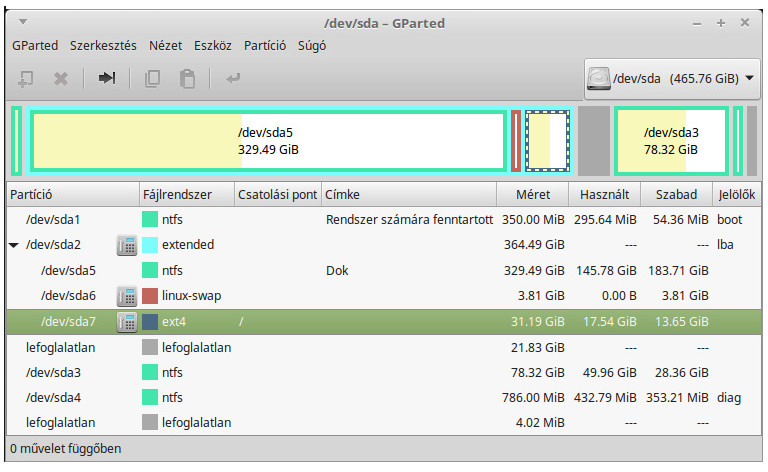Click the lock icon beside /dev/sda7
This screenshot has width=768, height=472.
click(127, 322)
